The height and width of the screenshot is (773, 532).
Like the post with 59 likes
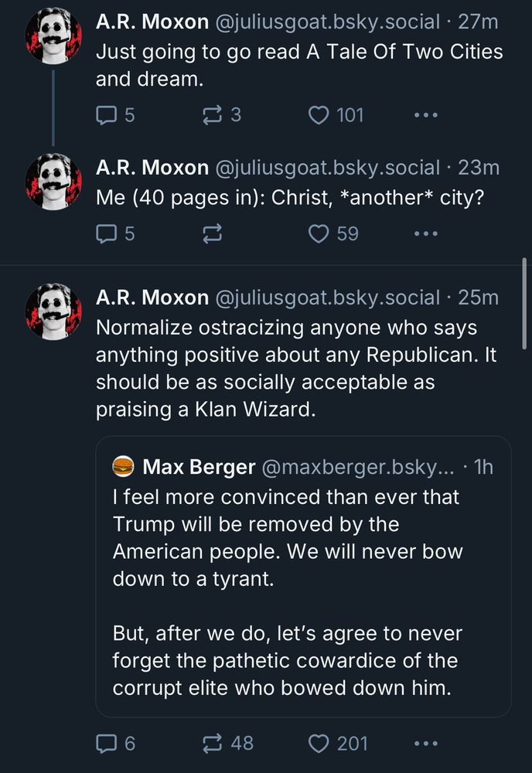pos(319,233)
